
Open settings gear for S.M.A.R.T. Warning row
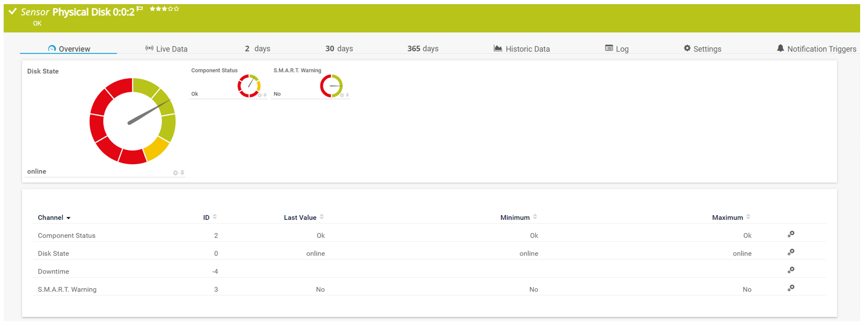[x=790, y=288]
